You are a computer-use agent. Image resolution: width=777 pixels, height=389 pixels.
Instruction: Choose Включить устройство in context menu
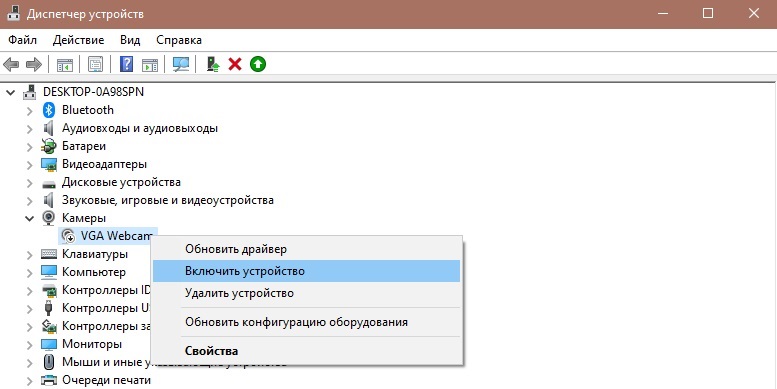306,271
